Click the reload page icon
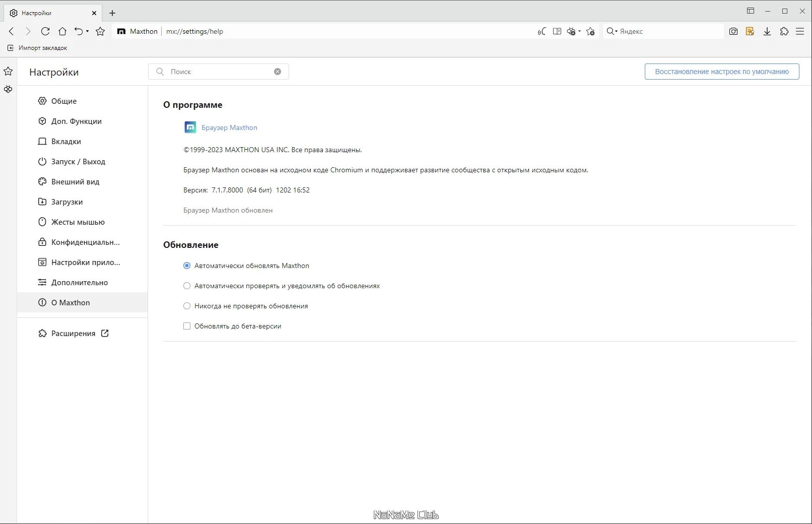The width and height of the screenshot is (812, 524). [45, 31]
